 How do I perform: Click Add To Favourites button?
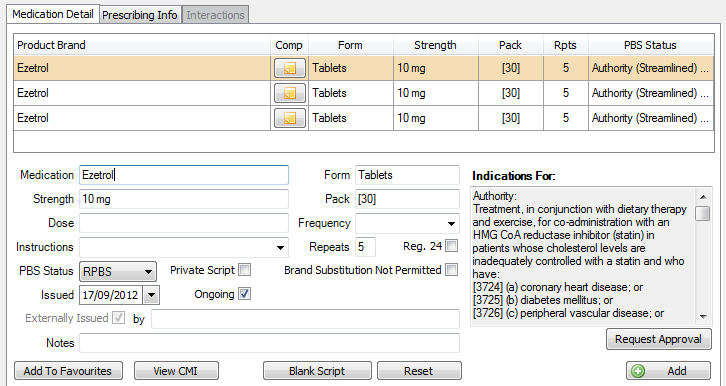68,371
